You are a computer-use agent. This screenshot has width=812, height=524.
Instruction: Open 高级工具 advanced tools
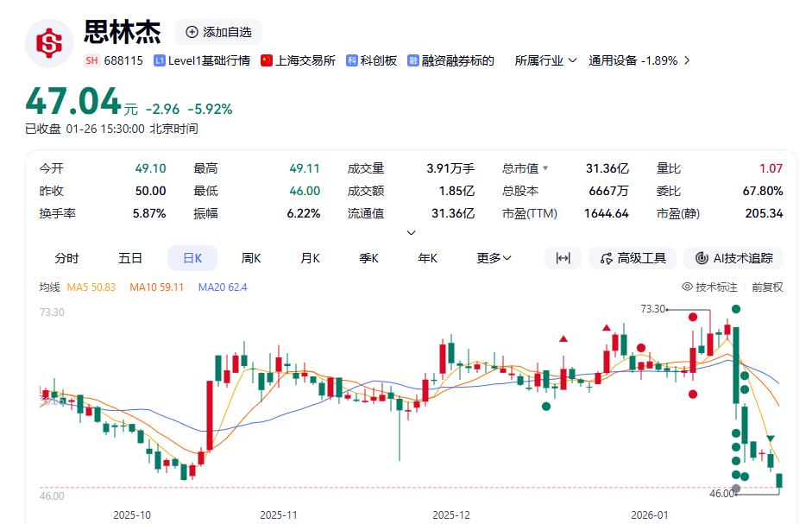633,258
